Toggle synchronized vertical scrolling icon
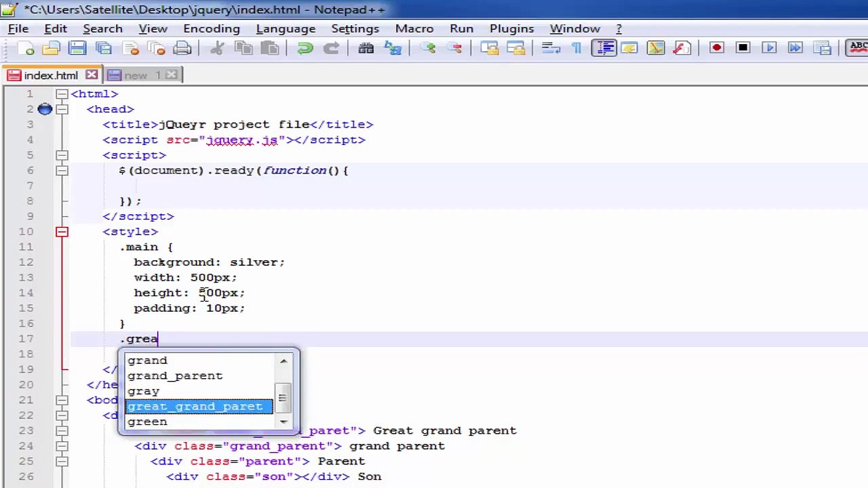The height and width of the screenshot is (488, 868). [490, 48]
